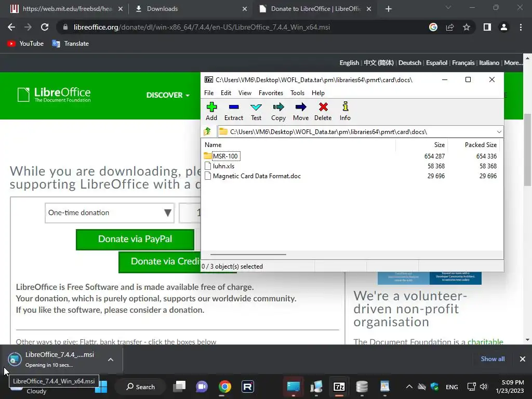
Task: Switch to the web.mit.edu freebsd tab
Action: (67, 9)
